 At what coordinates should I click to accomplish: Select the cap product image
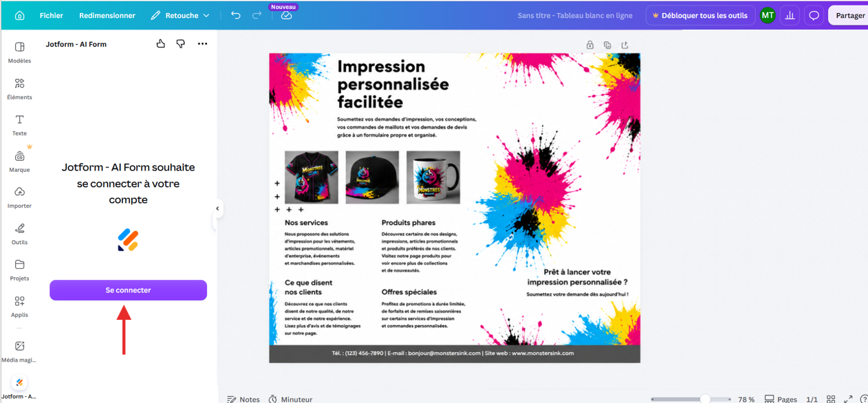coord(372,177)
